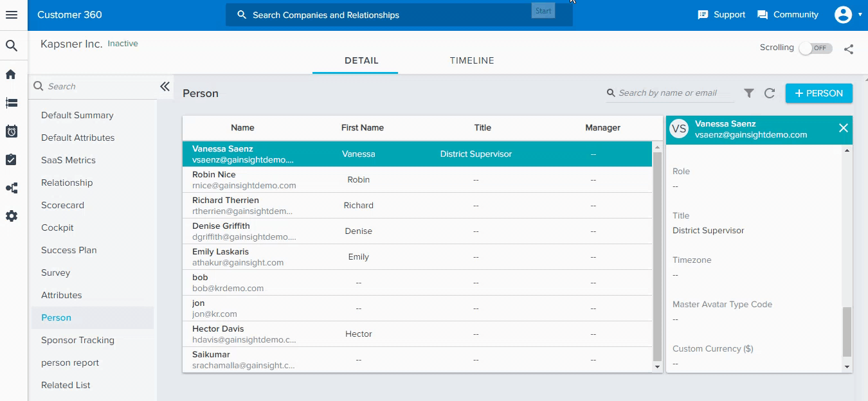Select the Robin Nice row
Image resolution: width=868 pixels, height=401 pixels.
(x=417, y=180)
